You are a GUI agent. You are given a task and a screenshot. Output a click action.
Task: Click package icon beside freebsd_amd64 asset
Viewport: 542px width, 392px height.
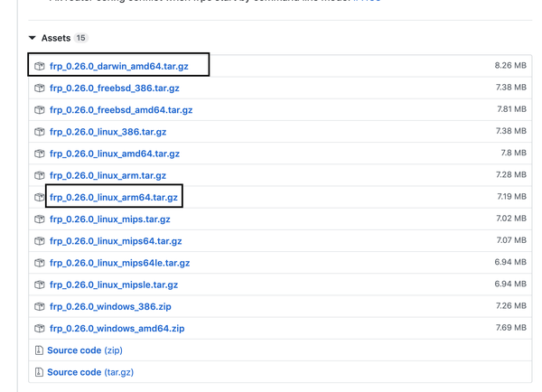[x=40, y=110]
